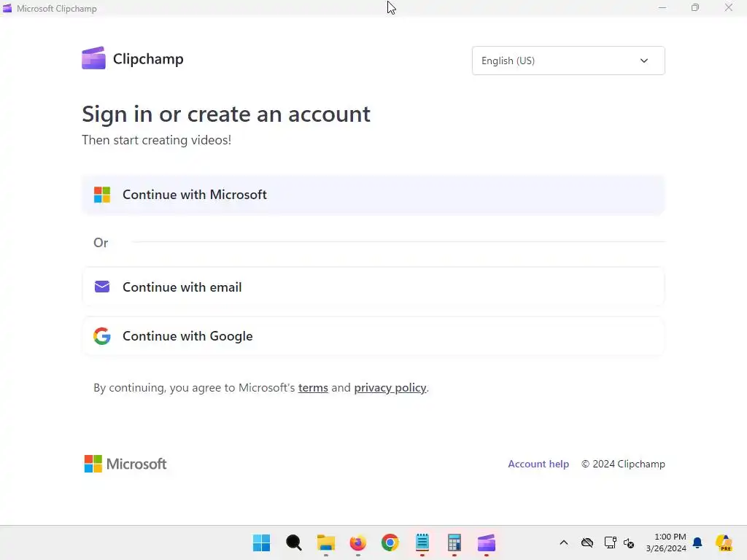747x560 pixels.
Task: Click the '© 2024 Clipchamp' text
Action: [x=623, y=464]
